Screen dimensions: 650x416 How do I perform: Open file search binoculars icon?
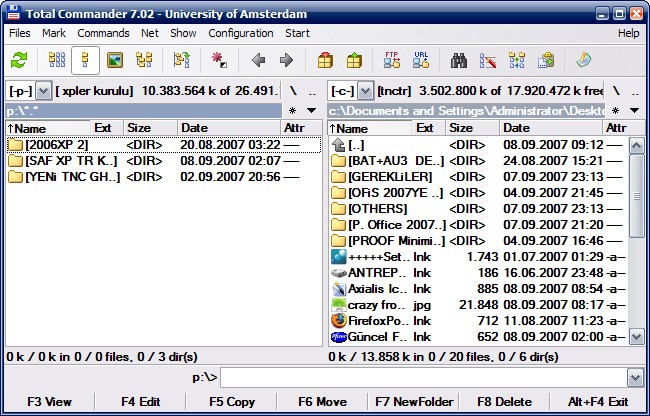coord(459,60)
